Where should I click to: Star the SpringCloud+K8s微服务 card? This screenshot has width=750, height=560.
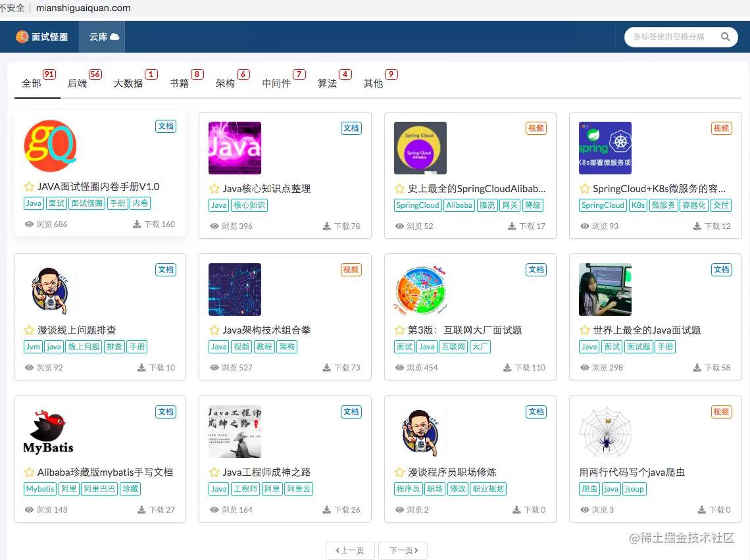[x=584, y=189]
